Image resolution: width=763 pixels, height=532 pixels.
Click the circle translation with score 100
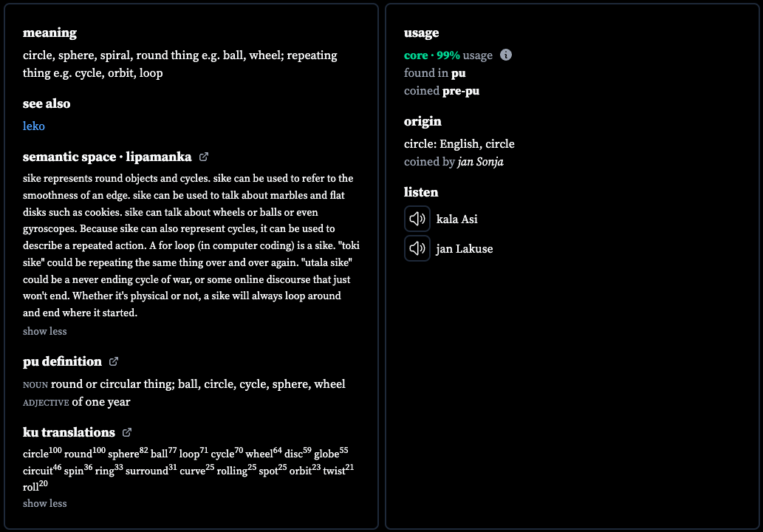click(x=42, y=453)
